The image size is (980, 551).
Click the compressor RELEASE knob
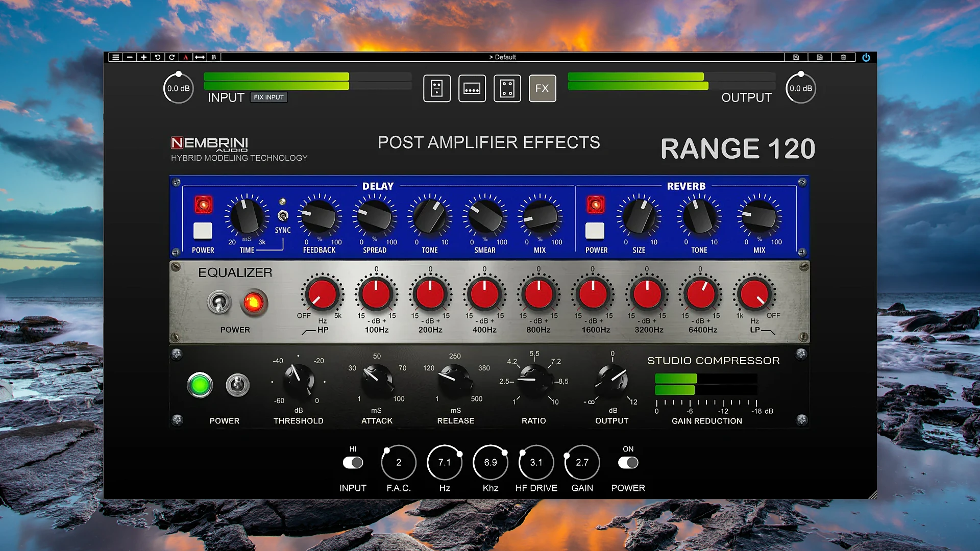tap(455, 381)
